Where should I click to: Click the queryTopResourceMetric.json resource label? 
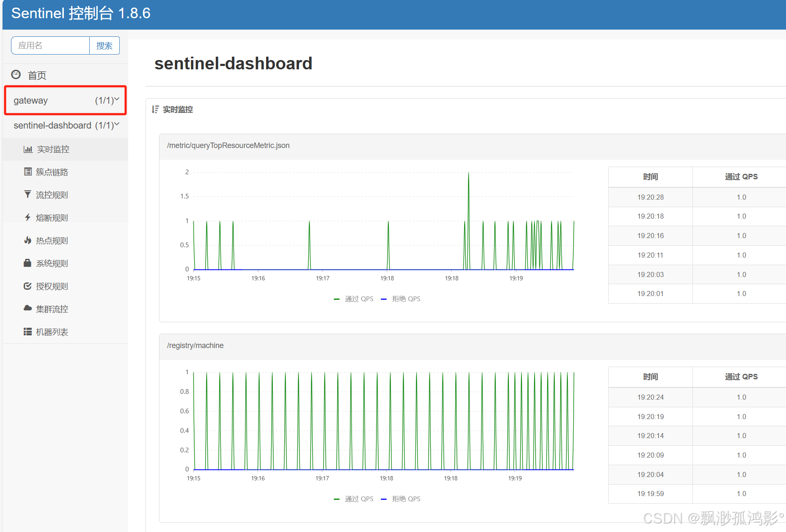[x=228, y=145]
